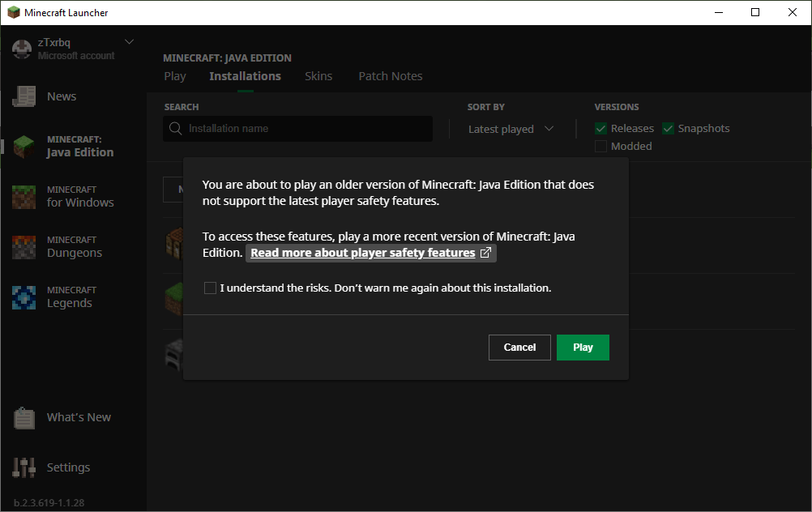
Task: Click the What's New sidebar label
Action: [x=79, y=417]
